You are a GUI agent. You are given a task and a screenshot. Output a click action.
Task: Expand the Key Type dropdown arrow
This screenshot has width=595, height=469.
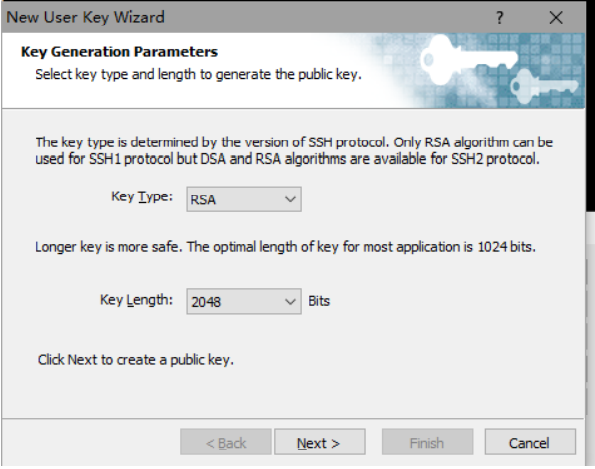pos(290,199)
